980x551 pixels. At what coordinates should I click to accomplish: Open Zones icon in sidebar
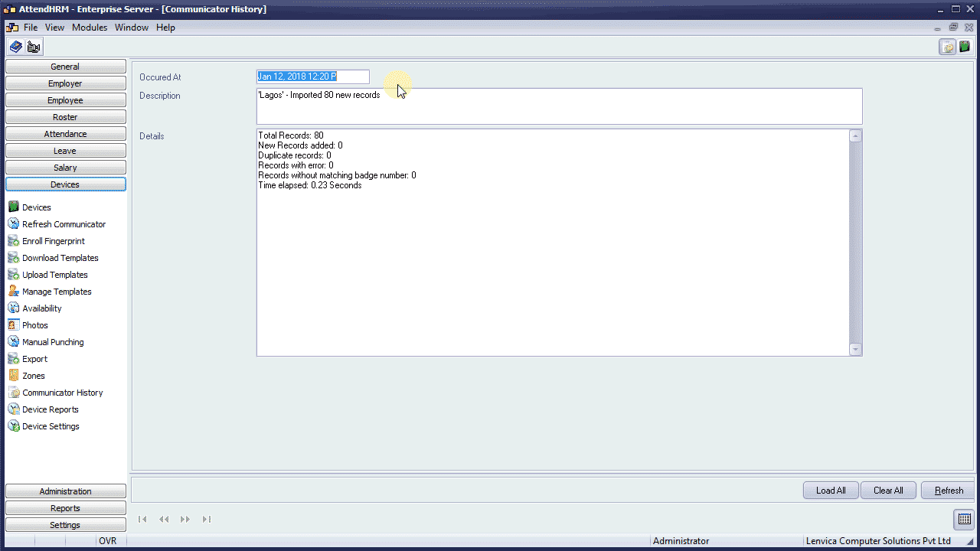pyautogui.click(x=13, y=376)
